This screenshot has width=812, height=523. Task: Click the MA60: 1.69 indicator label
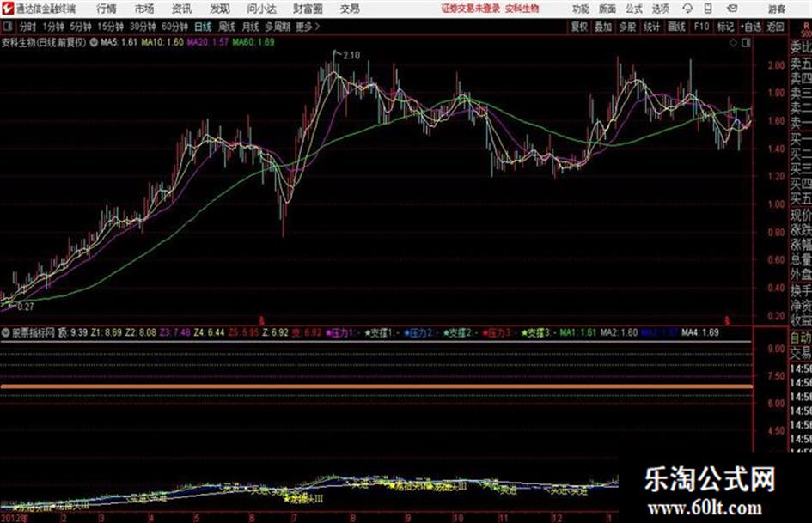point(253,42)
